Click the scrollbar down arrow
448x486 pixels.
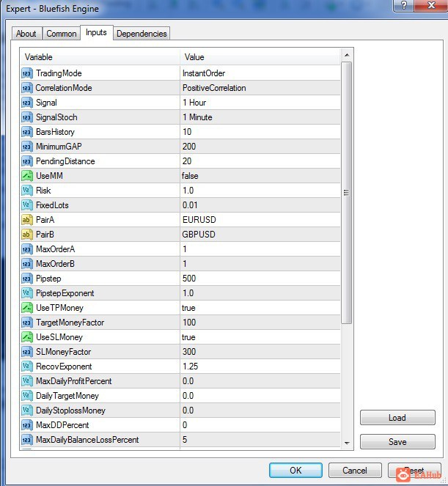click(347, 443)
